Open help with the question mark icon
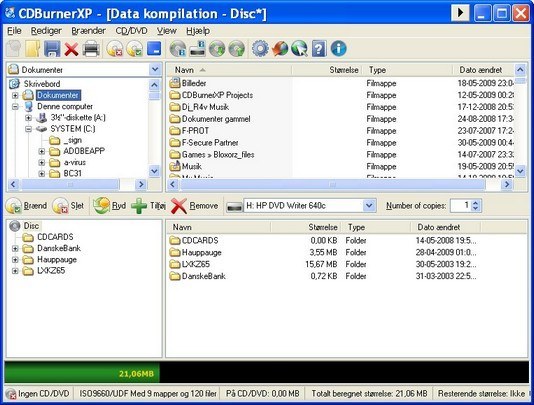 click(319, 49)
